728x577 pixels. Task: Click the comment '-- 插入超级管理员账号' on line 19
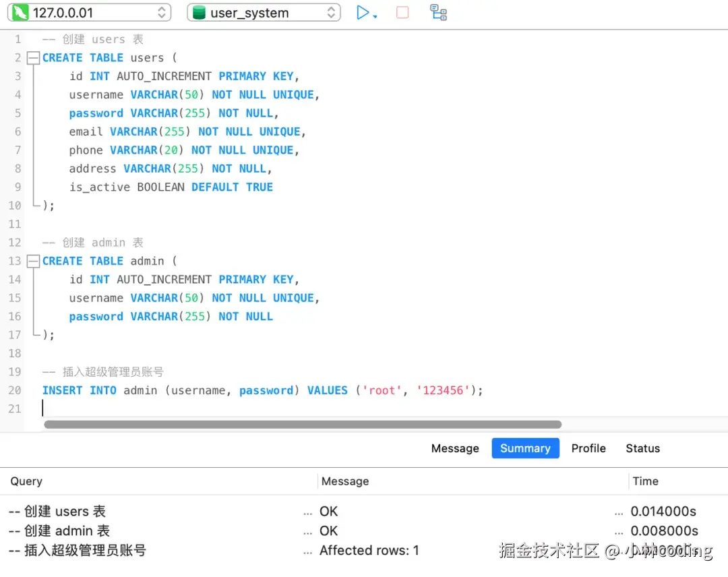pos(103,372)
